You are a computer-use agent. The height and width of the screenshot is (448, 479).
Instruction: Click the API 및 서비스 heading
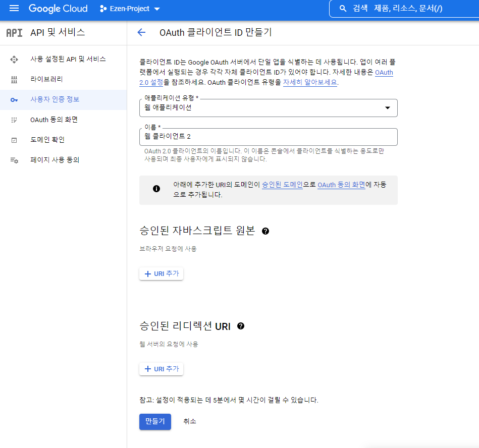[58, 32]
